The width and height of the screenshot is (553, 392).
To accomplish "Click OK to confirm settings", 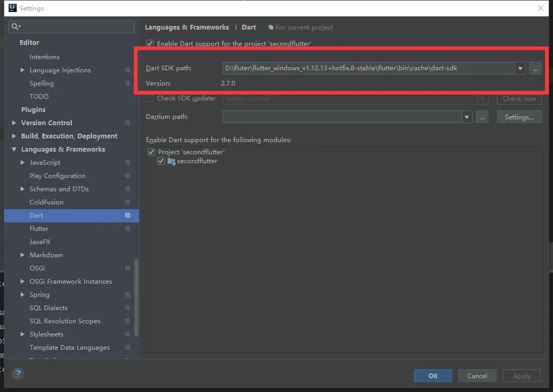I will 433,376.
